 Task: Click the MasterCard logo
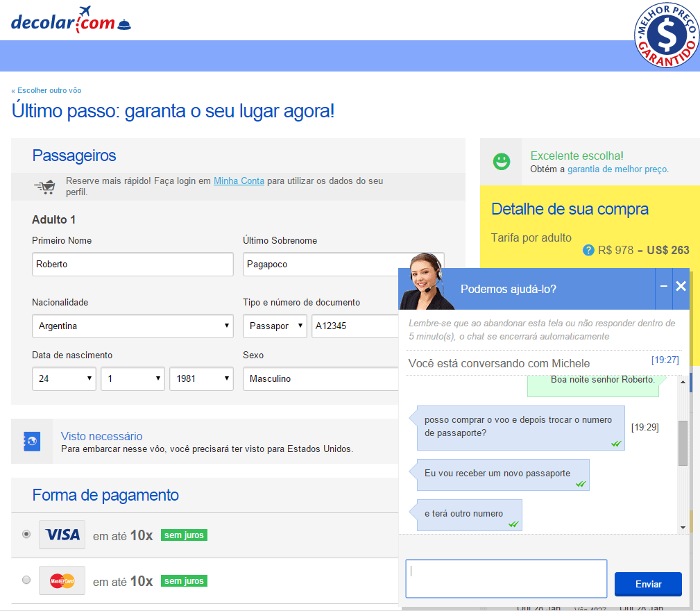pos(62,580)
